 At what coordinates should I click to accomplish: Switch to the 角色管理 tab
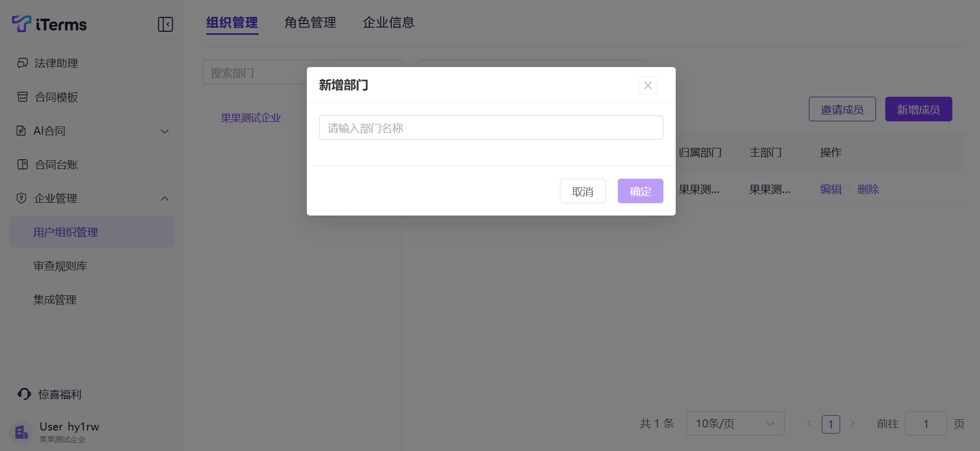310,23
